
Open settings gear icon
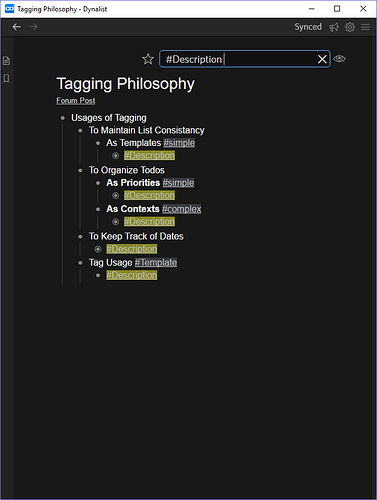[x=350, y=27]
